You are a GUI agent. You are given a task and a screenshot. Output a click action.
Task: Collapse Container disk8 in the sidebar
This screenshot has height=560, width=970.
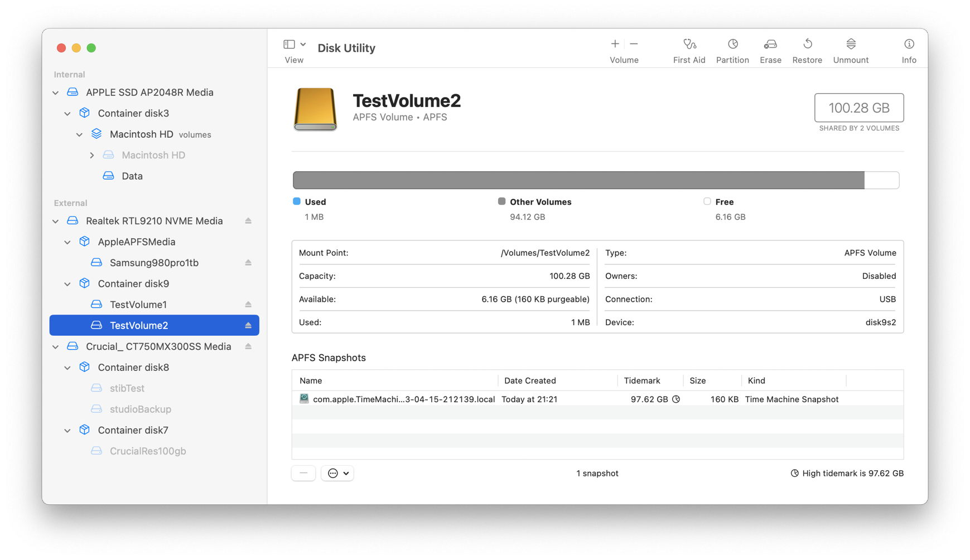tap(67, 367)
